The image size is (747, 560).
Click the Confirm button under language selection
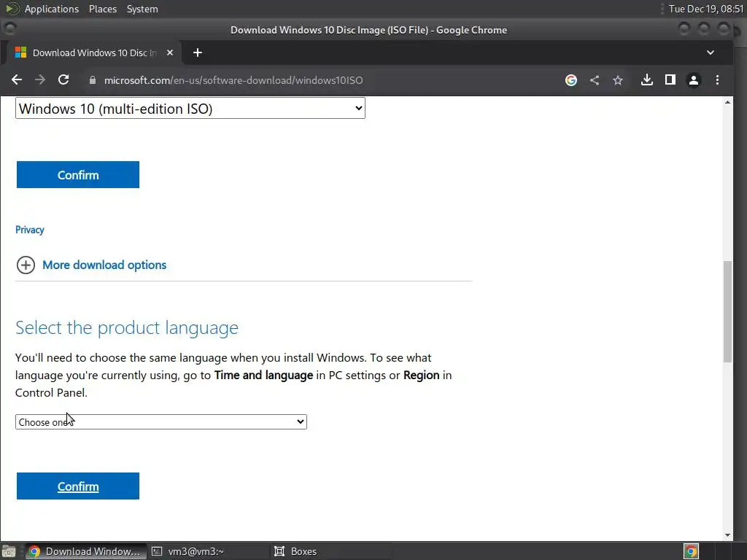coord(78,486)
